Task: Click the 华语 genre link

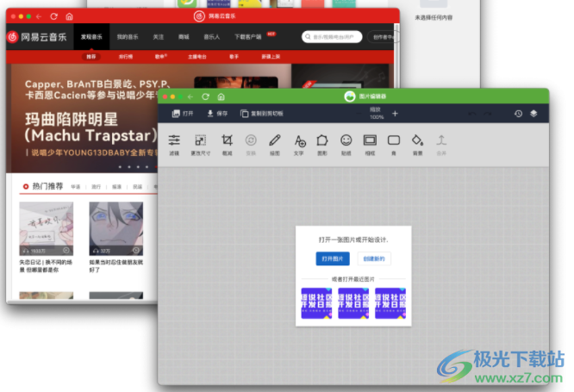Action: (76, 186)
